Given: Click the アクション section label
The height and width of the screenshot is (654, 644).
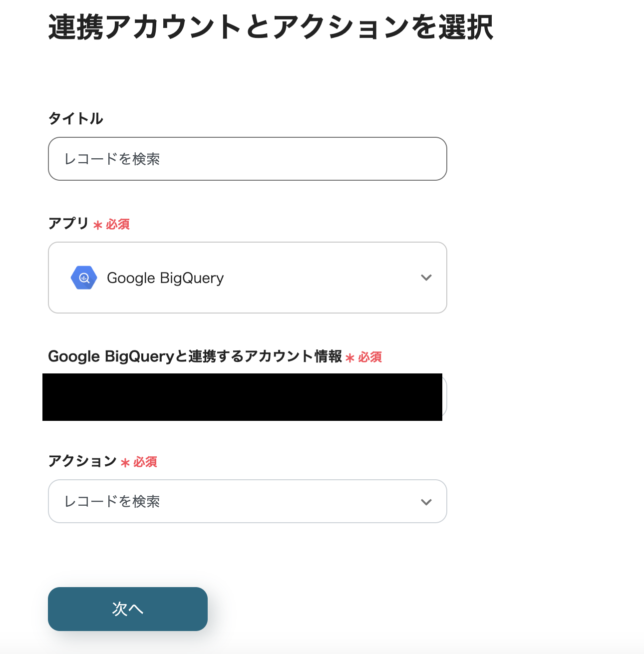Looking at the screenshot, I should tap(81, 461).
